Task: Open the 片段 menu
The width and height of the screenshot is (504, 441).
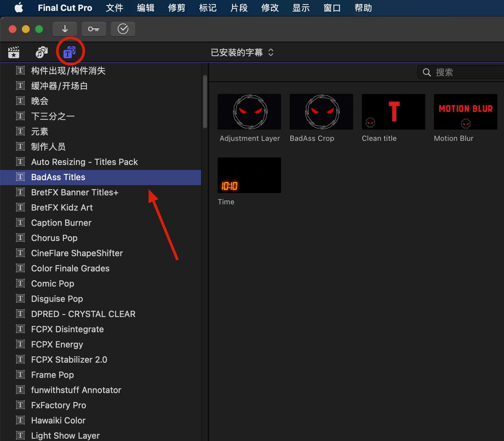Action: click(239, 8)
